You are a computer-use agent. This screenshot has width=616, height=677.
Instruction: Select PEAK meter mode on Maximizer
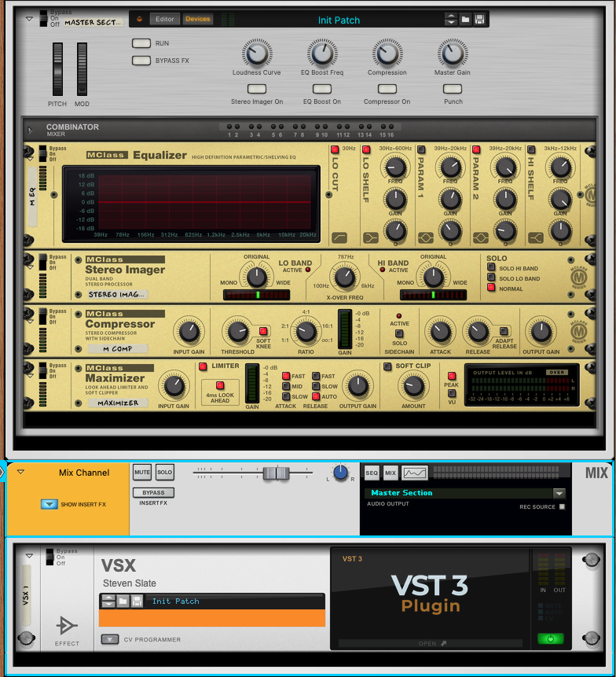click(452, 376)
